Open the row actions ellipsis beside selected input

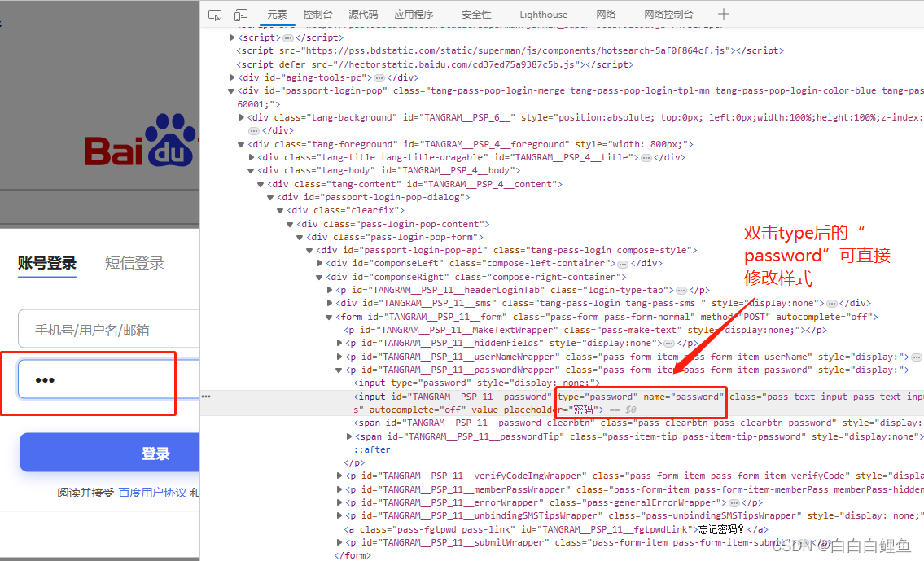[206, 397]
